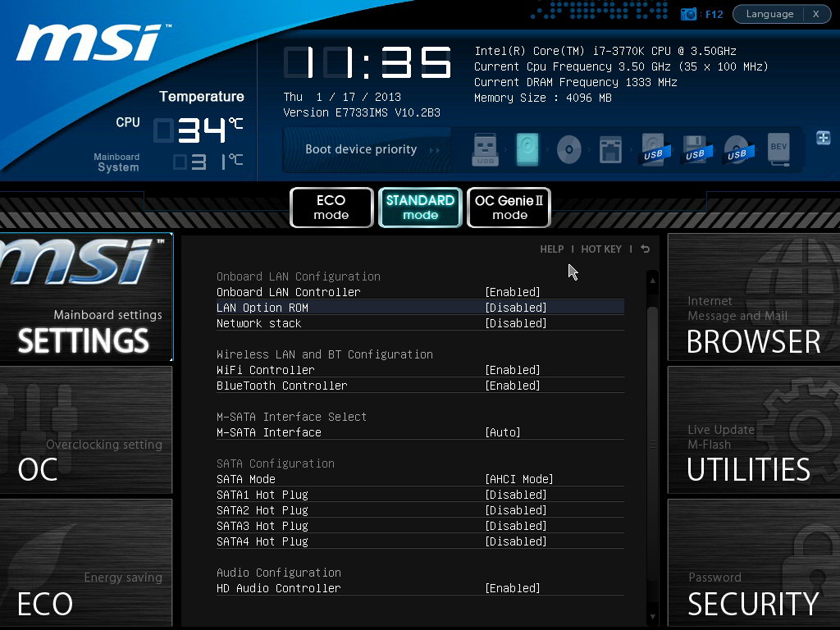Toggle SATA4 Hot Plug Disabled value

[516, 541]
